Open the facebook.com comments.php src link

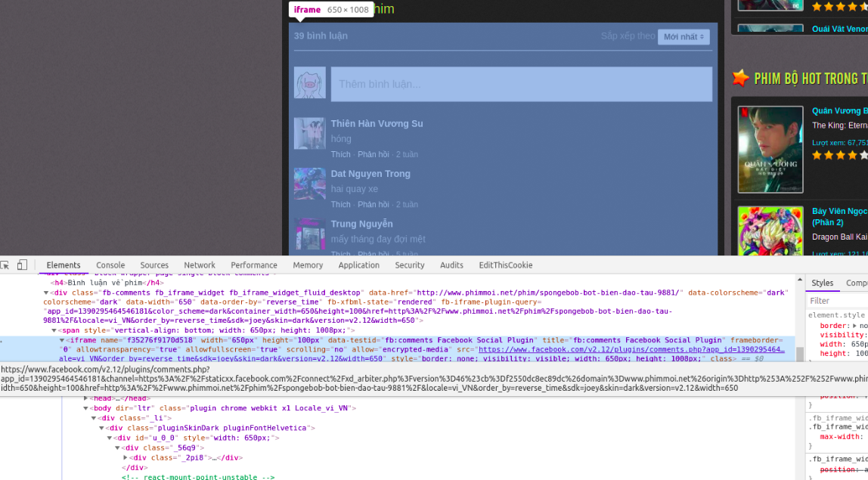pyautogui.click(x=631, y=349)
